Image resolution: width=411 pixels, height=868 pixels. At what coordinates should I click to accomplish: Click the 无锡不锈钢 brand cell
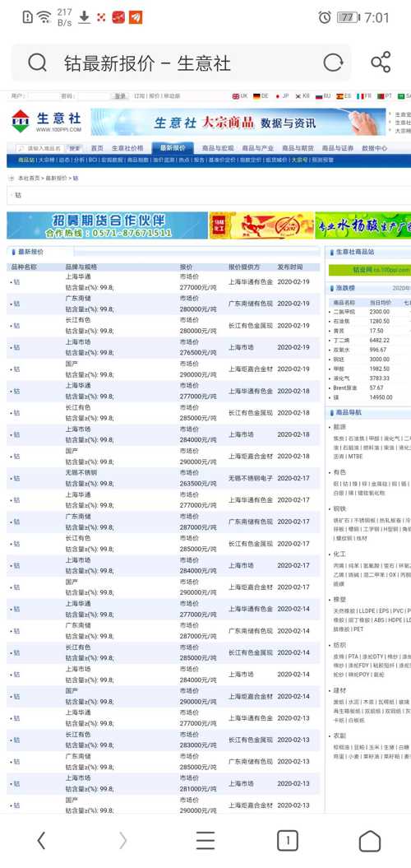(81, 473)
